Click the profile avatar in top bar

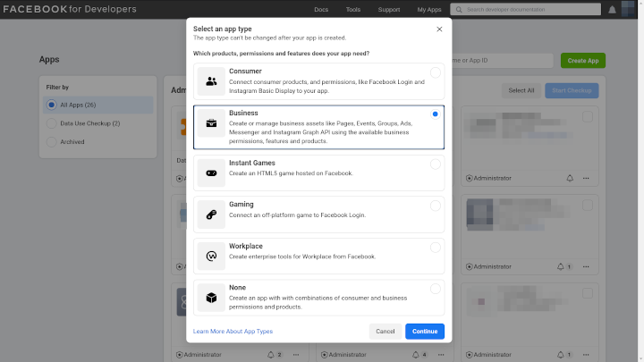click(628, 9)
